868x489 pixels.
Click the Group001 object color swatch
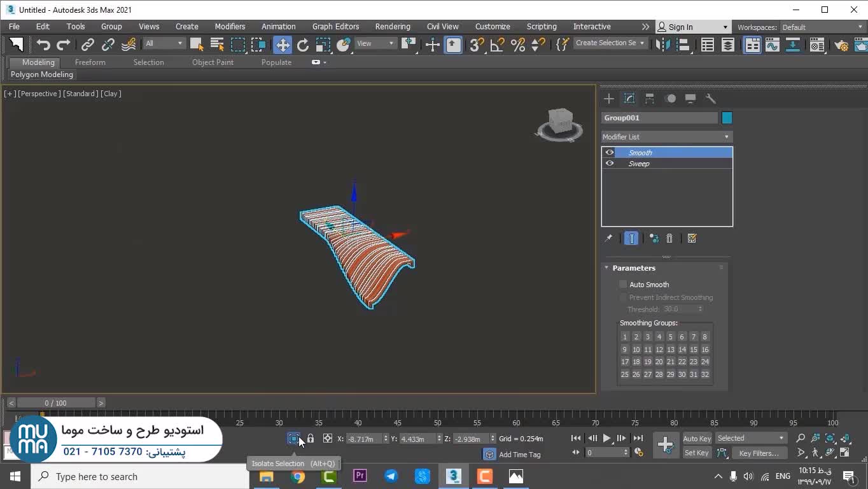[x=727, y=118]
